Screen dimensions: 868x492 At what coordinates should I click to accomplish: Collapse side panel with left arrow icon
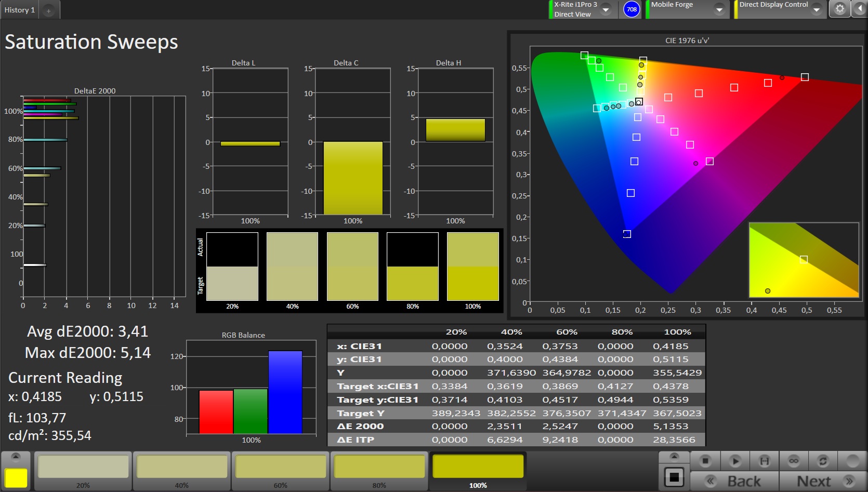(x=860, y=9)
